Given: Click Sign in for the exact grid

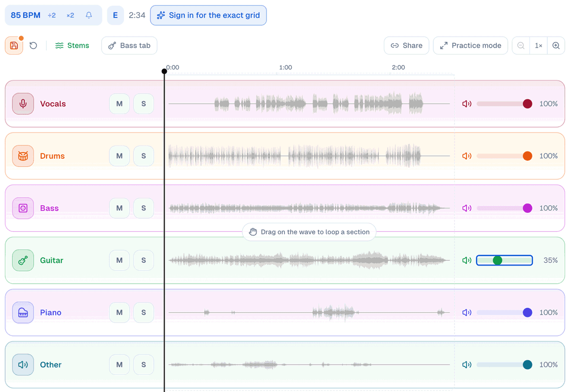Looking at the screenshot, I should [x=209, y=15].
